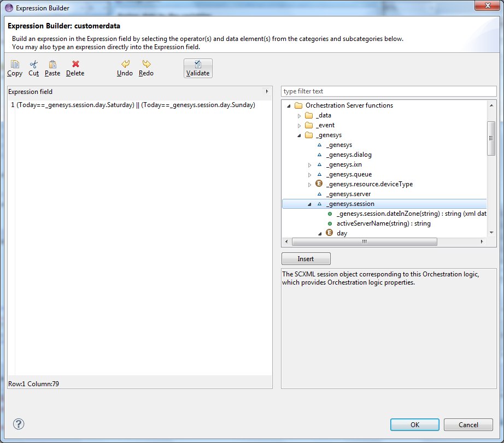The image size is (504, 443).
Task: Select the _genesys.session tree item
Action: point(350,204)
